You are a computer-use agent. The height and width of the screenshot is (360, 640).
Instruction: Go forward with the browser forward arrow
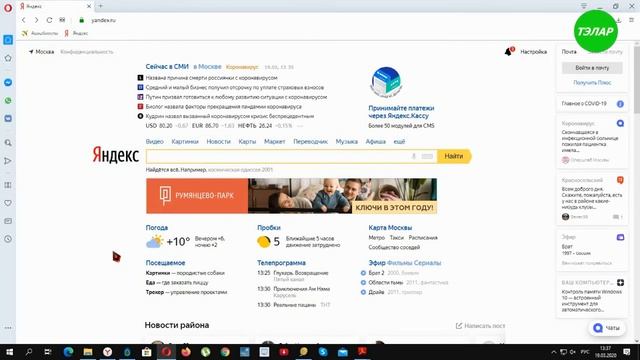coord(36,20)
